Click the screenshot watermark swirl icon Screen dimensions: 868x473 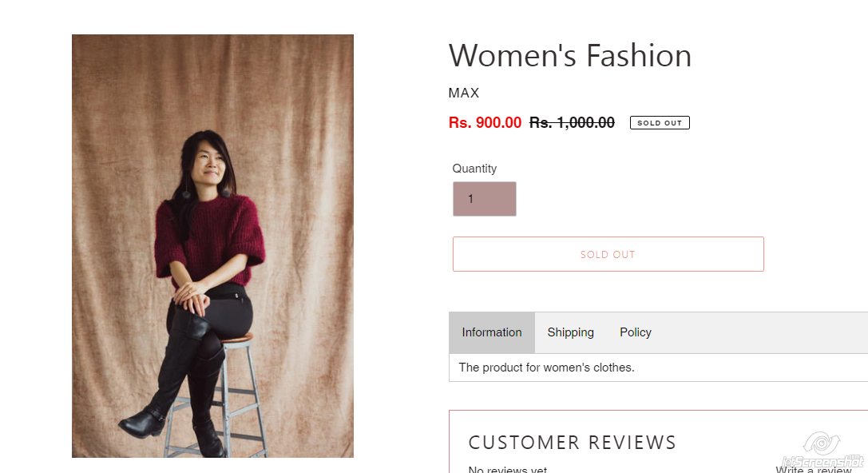[x=821, y=443]
